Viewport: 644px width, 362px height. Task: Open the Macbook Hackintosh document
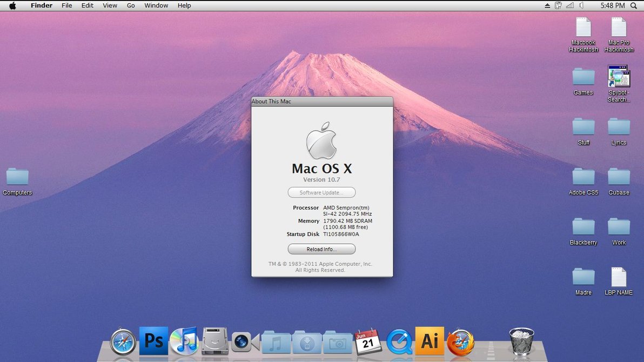pos(583,28)
